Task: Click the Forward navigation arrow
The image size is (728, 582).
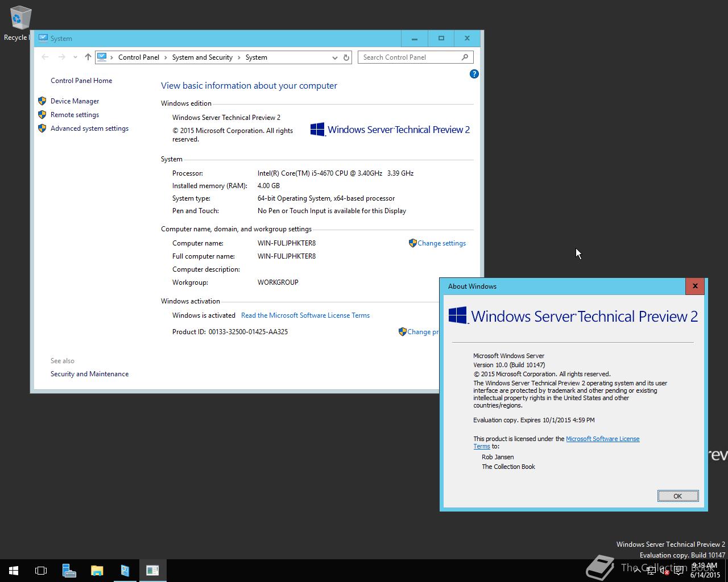Action: click(61, 57)
